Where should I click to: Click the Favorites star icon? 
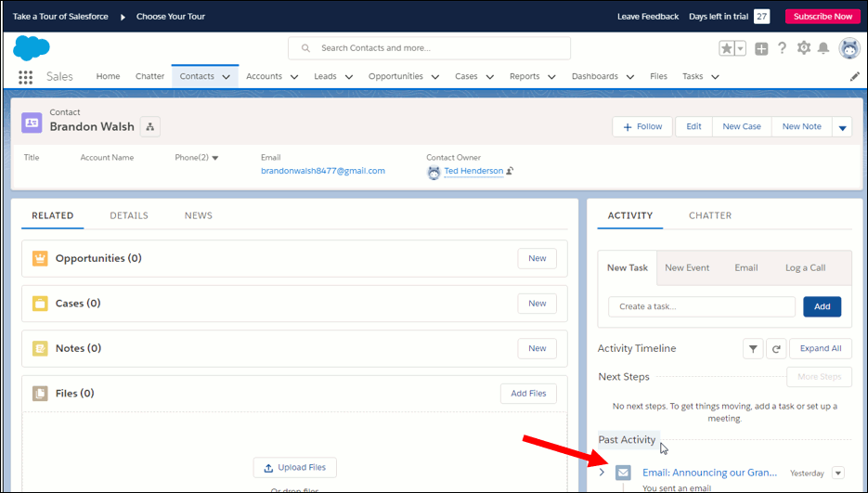coord(726,49)
